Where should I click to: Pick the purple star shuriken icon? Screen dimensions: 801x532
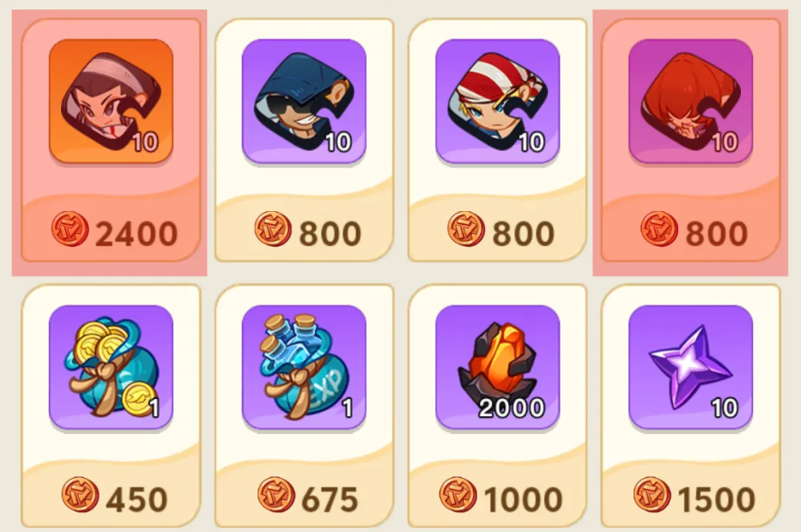[x=690, y=367]
